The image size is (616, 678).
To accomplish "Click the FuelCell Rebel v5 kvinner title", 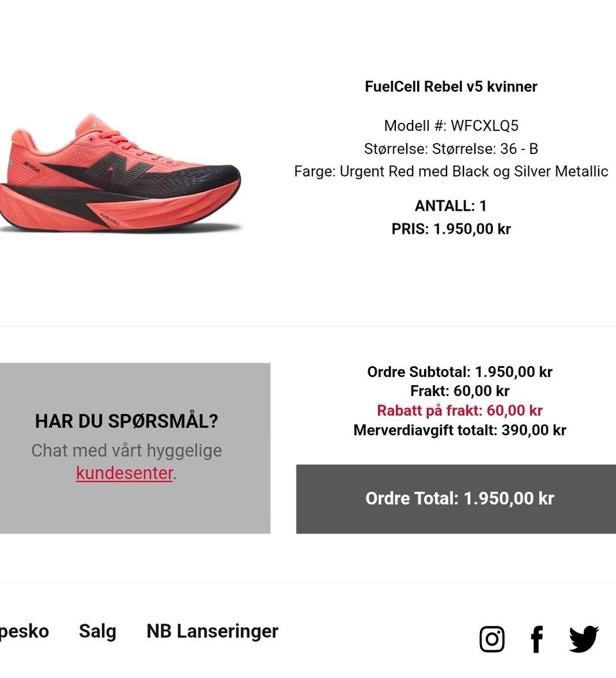I will click(x=451, y=87).
